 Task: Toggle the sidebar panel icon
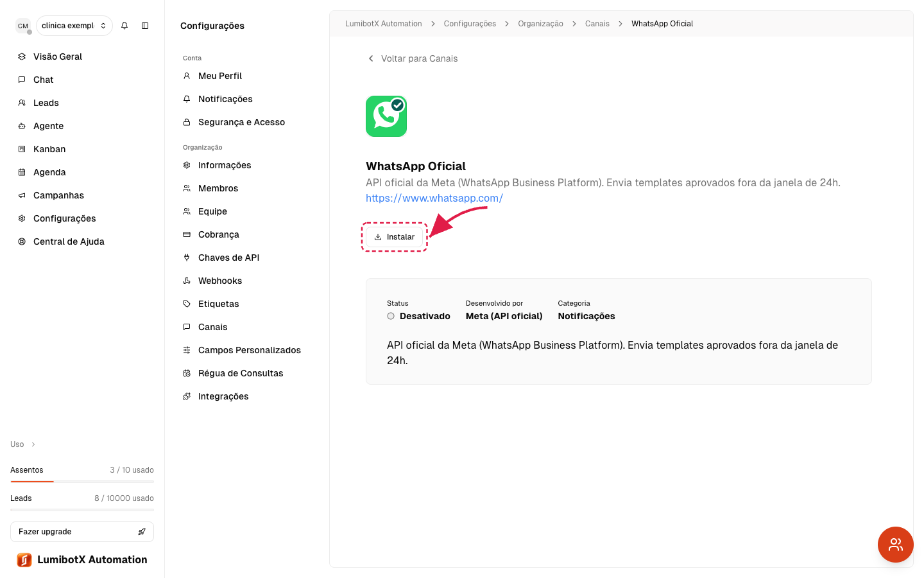pyautogui.click(x=145, y=26)
